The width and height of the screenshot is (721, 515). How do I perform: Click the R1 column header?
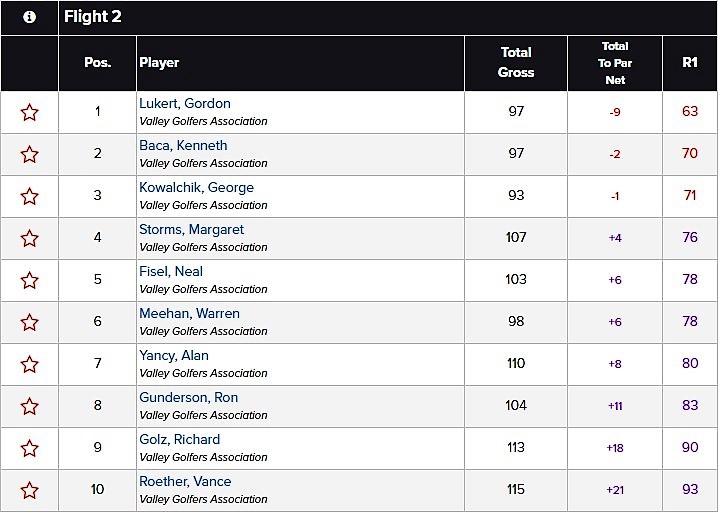point(690,63)
